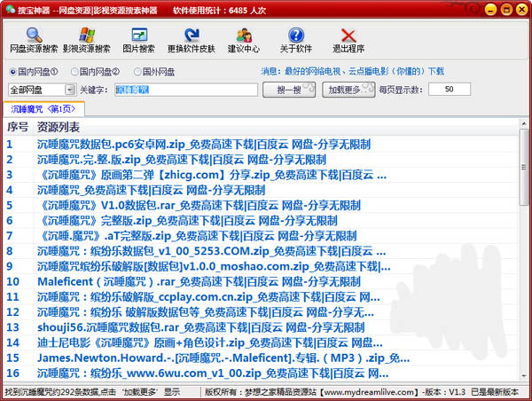Screen dimensions: 532x401
Task: Close window via title bar X
Action: pos(522,10)
